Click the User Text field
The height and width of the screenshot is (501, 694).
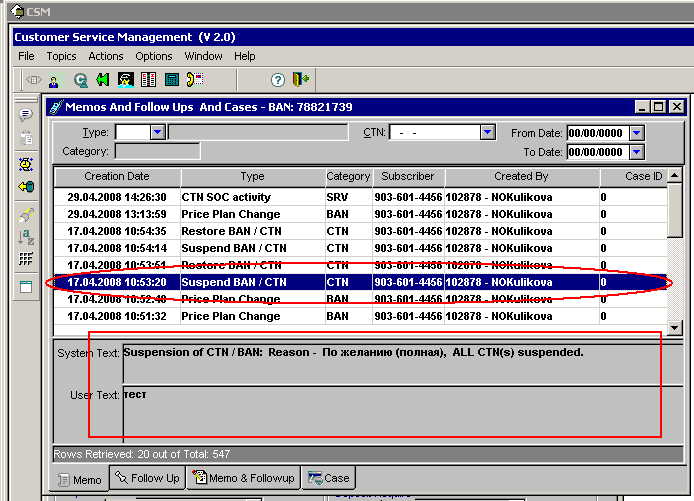(x=403, y=414)
